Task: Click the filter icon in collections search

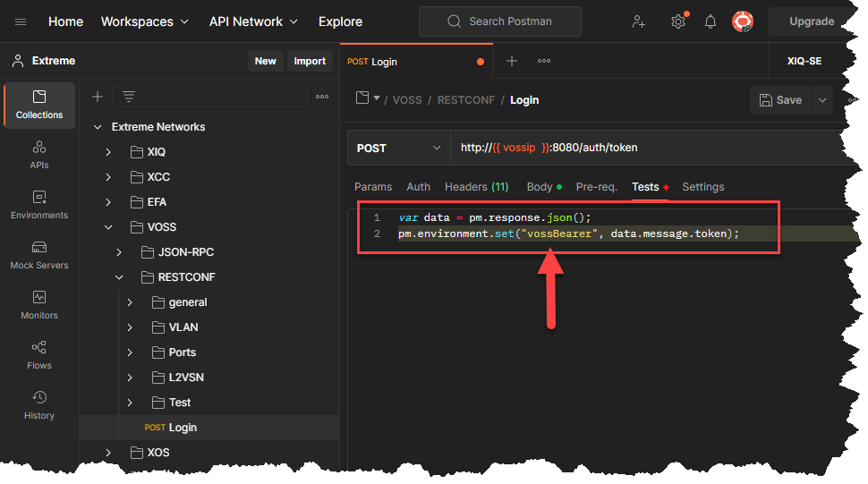Action: (129, 97)
